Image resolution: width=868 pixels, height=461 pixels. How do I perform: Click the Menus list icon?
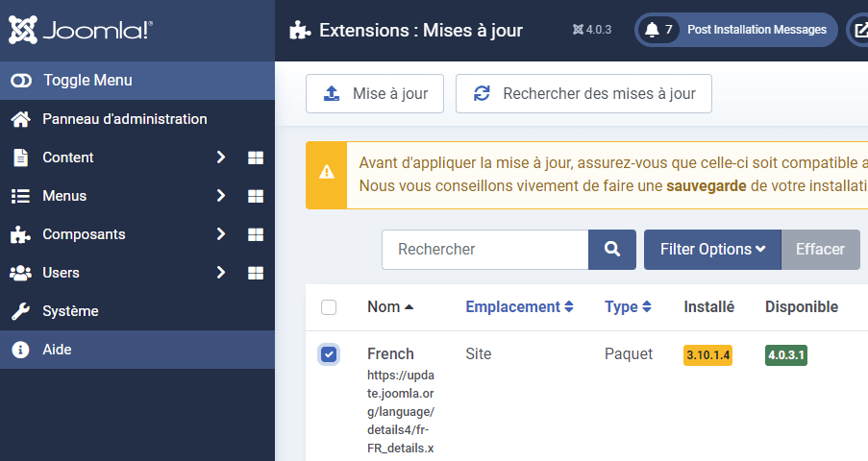[x=20, y=196]
